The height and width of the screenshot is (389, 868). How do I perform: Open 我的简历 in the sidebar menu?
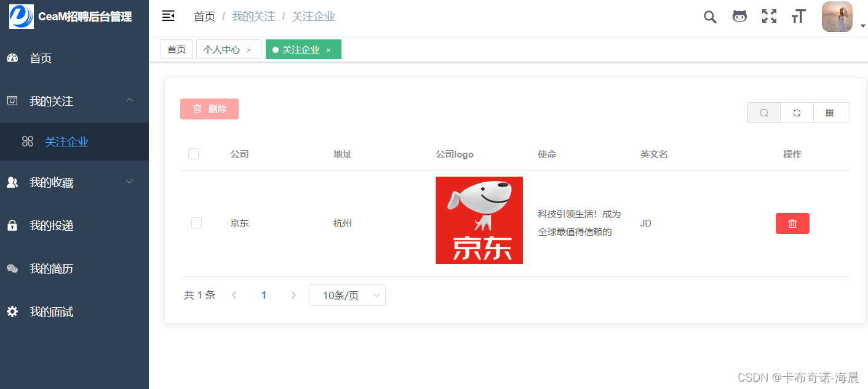pyautogui.click(x=74, y=268)
